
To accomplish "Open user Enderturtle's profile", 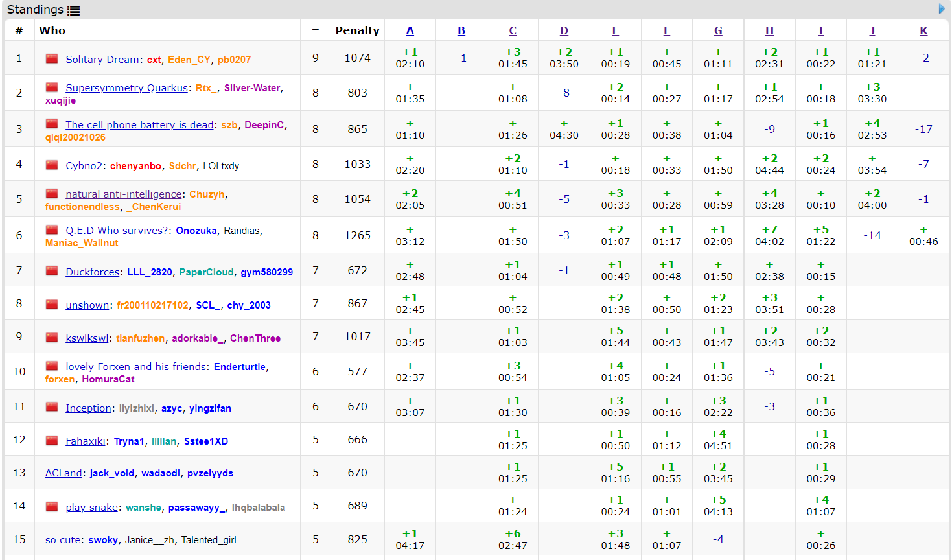I will (x=240, y=367).
